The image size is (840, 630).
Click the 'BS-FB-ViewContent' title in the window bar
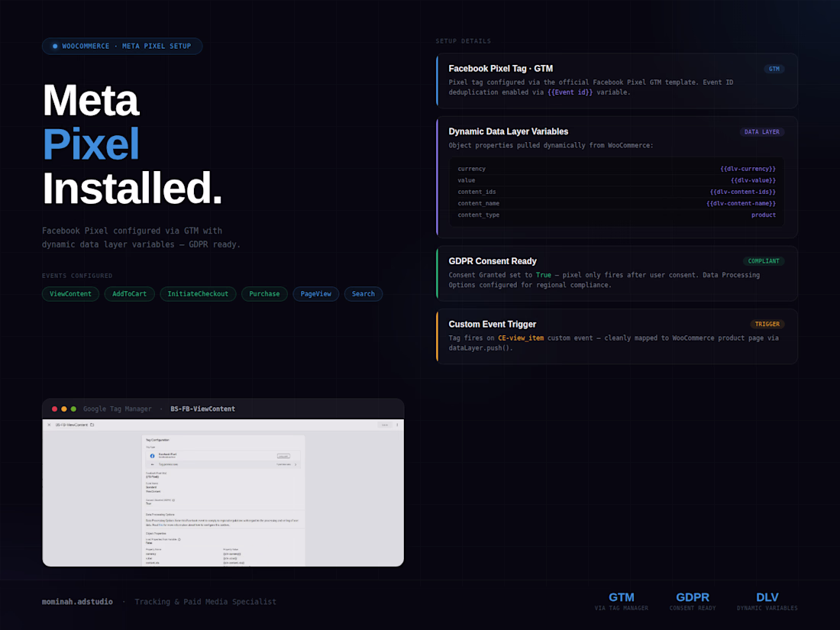coord(202,409)
